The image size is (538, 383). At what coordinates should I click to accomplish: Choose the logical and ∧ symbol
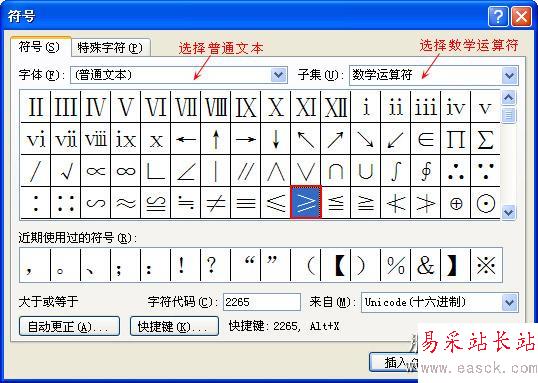[x=276, y=171]
